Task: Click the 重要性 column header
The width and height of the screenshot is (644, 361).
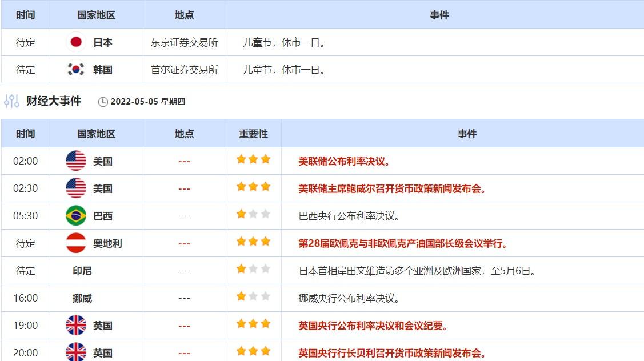Action: [x=253, y=134]
